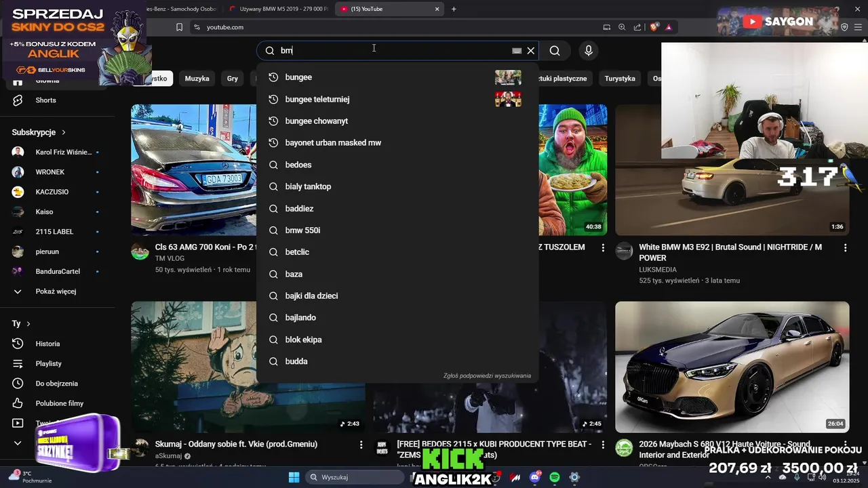This screenshot has width=868, height=488.
Task: Open the bungee teleturniej suggestion thumbnail
Action: tap(508, 99)
